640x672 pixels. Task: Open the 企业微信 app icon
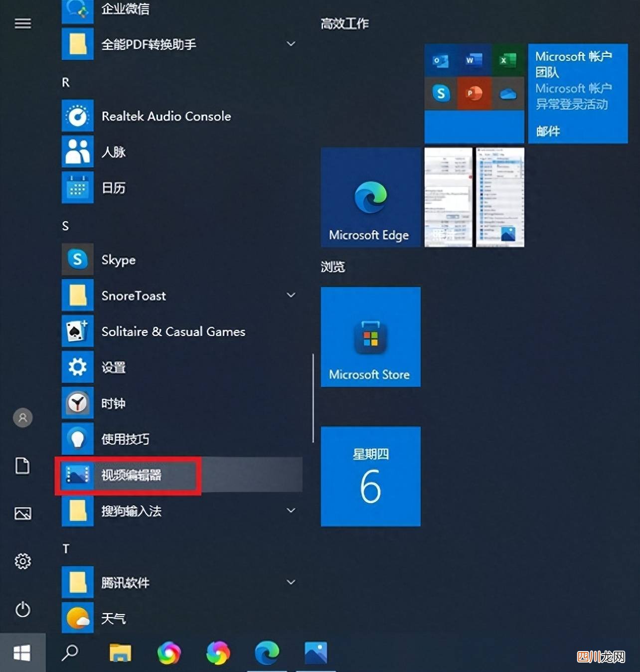click(x=77, y=11)
